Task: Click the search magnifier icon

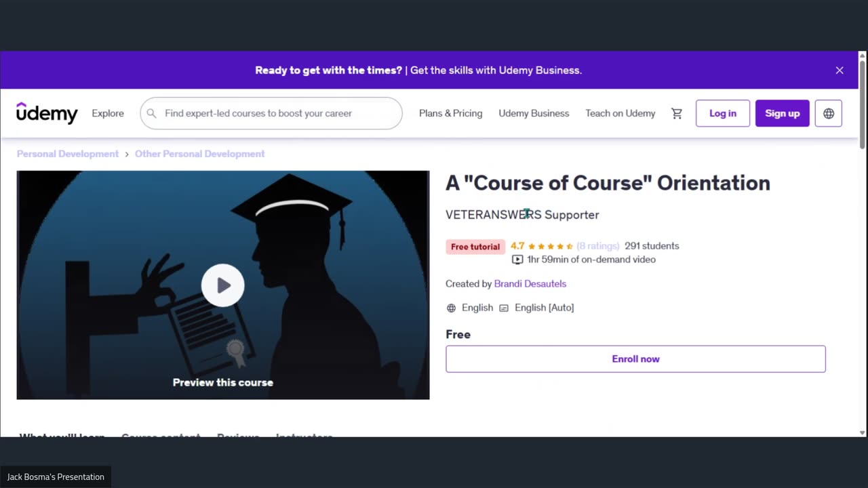Action: pos(152,113)
